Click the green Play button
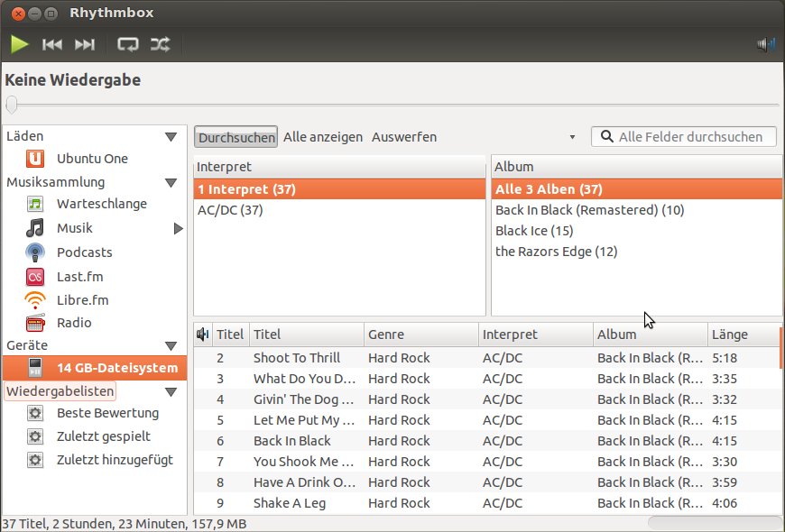The height and width of the screenshot is (532, 785). (x=20, y=44)
